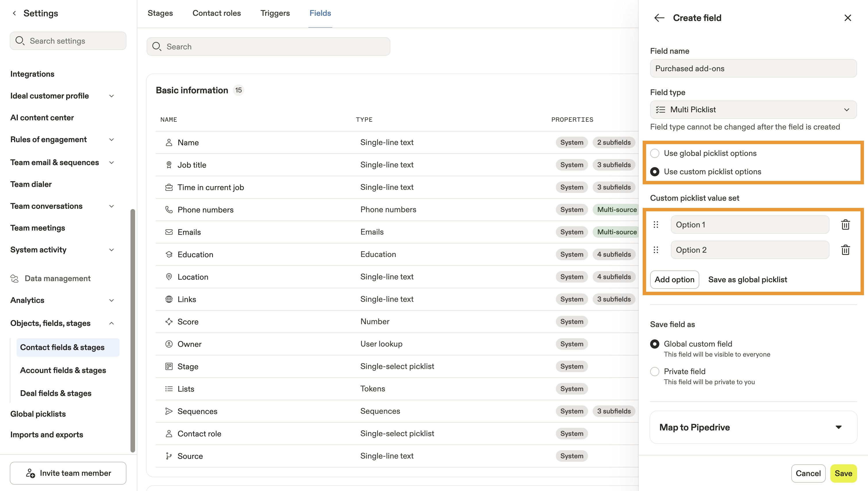Screen dimensions: 868x491
Task: Click the briefcase icon for Time in current job
Action: click(x=169, y=187)
